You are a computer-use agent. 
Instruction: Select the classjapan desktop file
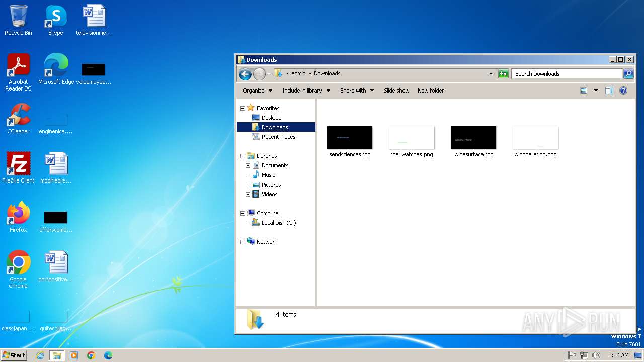[18, 321]
